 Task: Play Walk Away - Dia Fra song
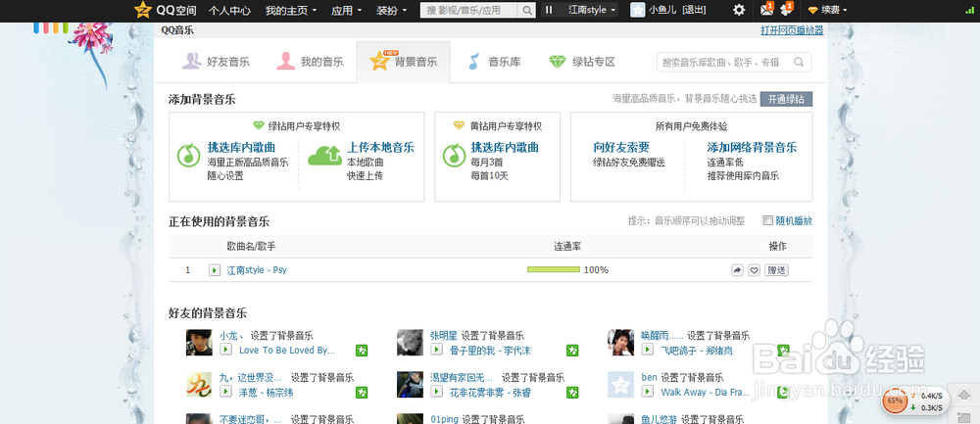pyautogui.click(x=648, y=392)
